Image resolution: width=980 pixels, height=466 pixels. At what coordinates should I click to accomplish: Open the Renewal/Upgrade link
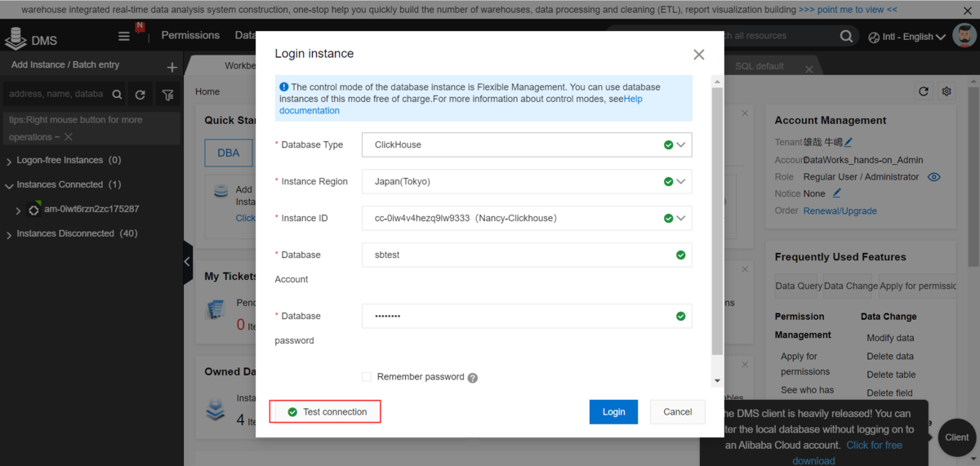click(840, 211)
